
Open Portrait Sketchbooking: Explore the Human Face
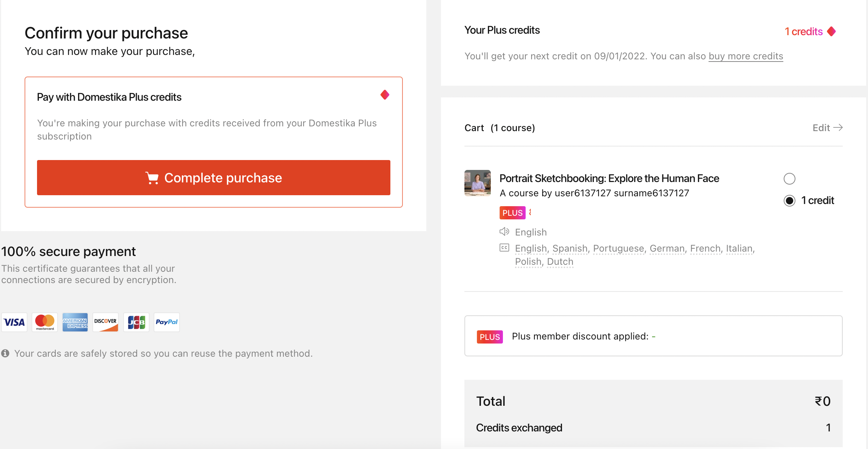click(x=609, y=178)
